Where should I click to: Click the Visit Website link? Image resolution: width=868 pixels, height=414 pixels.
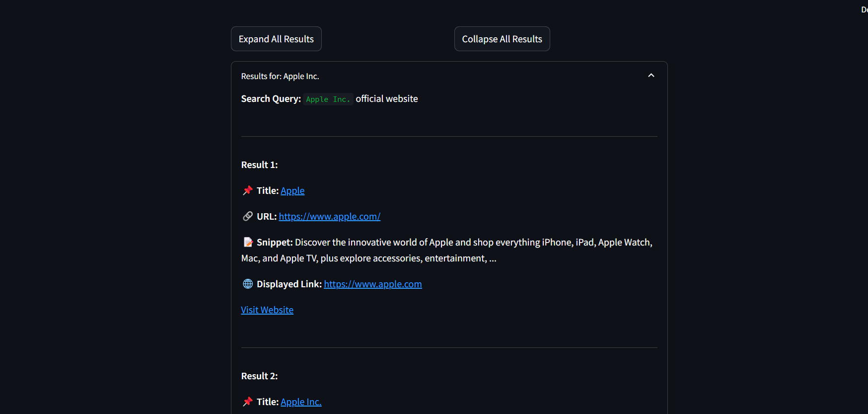coord(267,310)
